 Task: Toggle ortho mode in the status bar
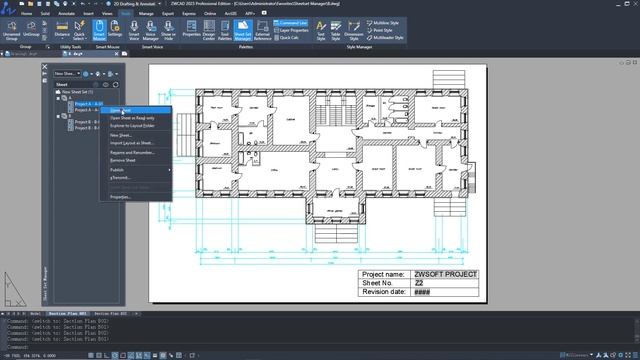click(x=107, y=356)
